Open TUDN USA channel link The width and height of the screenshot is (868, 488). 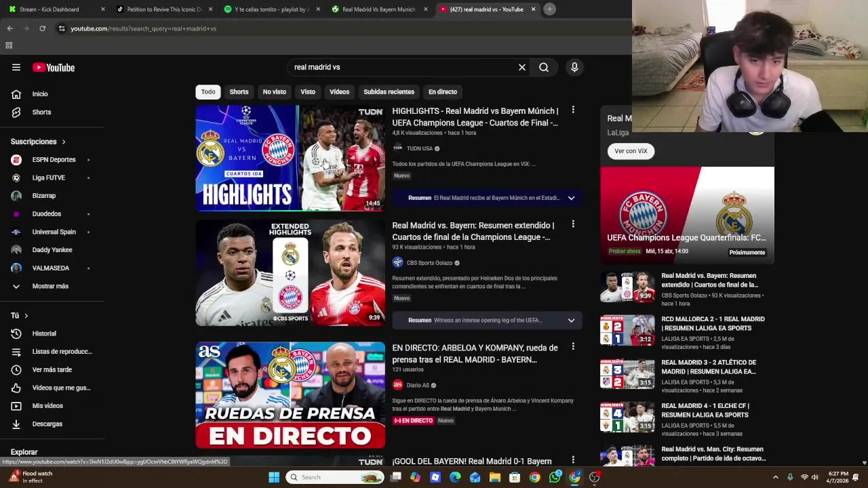coord(419,148)
